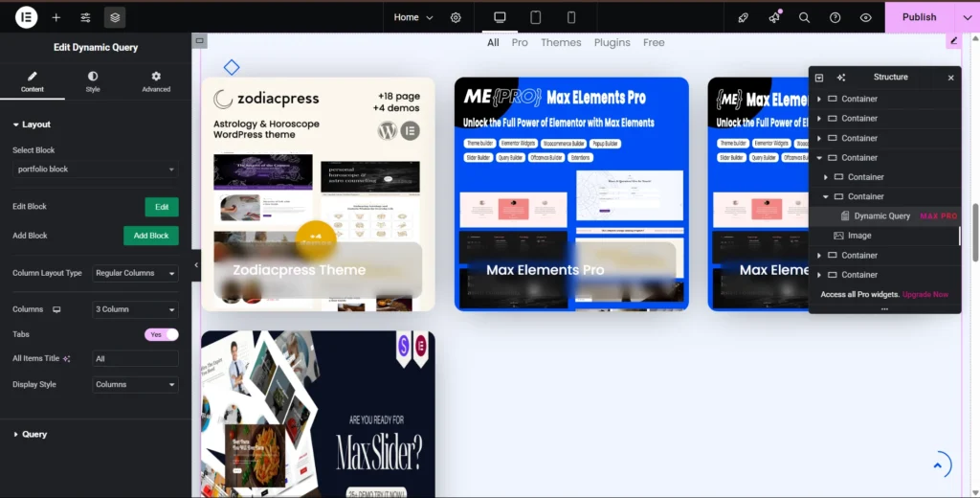Click the Elementor logo icon
The image size is (980, 498).
[x=26, y=17]
